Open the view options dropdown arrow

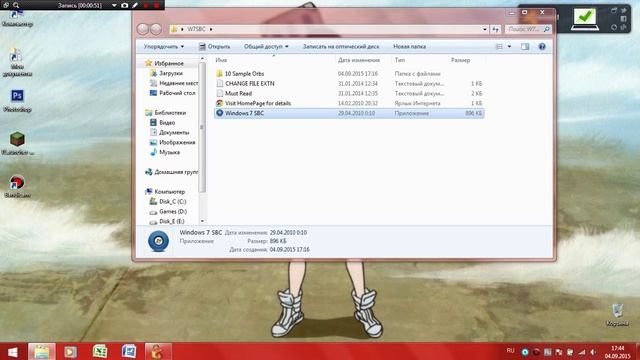click(509, 47)
